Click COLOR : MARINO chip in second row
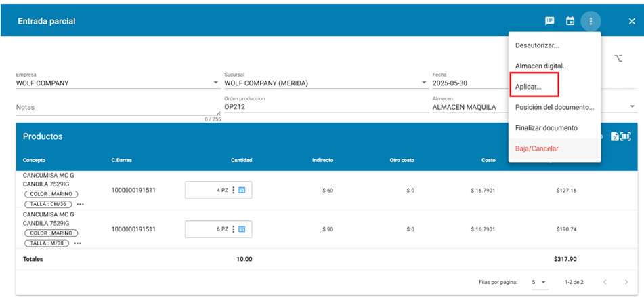 [51, 233]
